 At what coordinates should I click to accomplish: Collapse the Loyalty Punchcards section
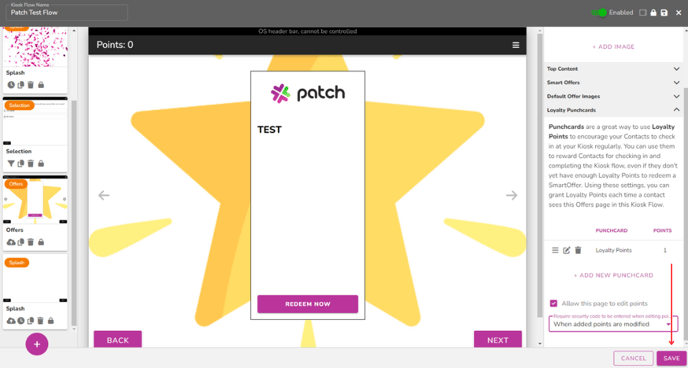[613, 110]
